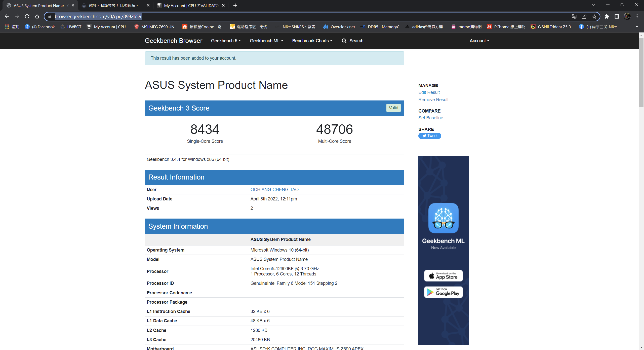Click the multi-core score 48706

(335, 129)
